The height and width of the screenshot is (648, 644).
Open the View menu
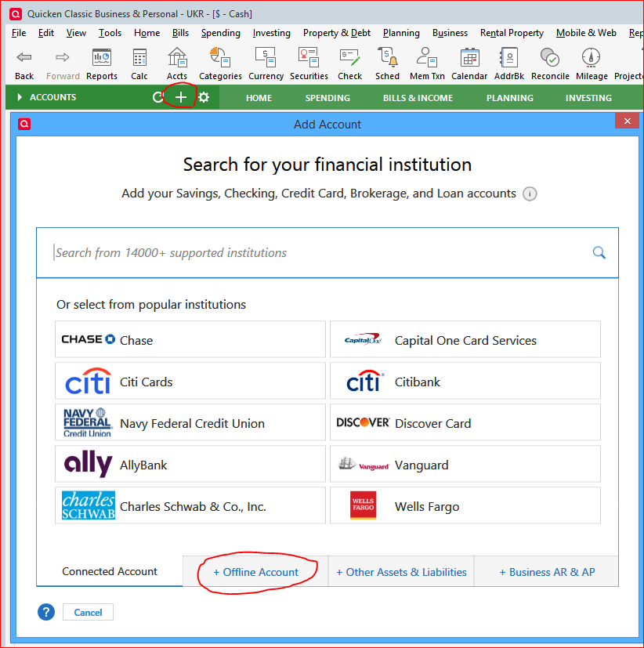[76, 33]
